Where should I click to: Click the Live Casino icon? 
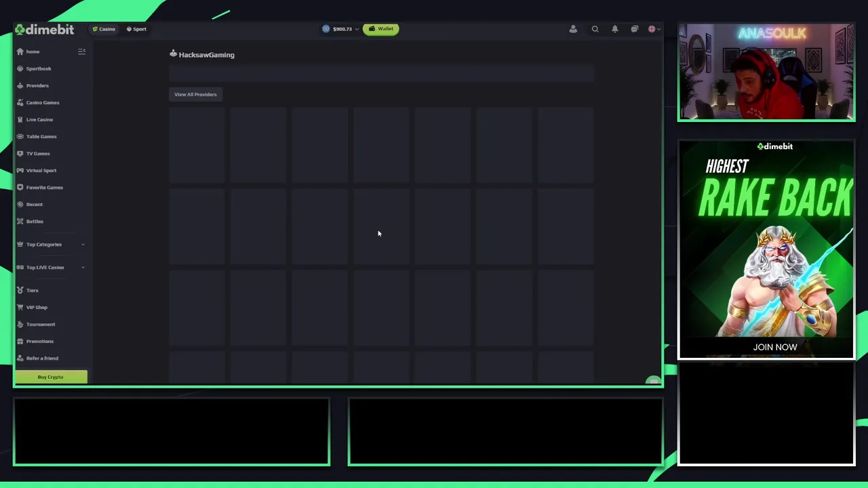click(20, 119)
